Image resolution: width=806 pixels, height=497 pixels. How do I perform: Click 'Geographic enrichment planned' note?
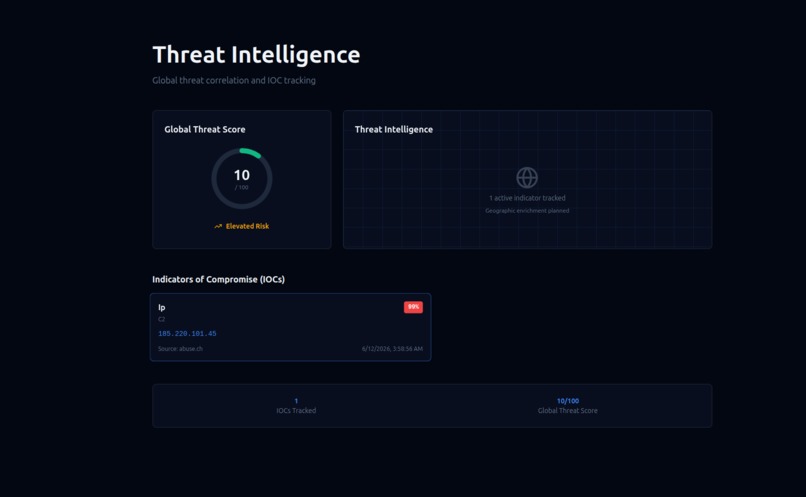(x=527, y=211)
